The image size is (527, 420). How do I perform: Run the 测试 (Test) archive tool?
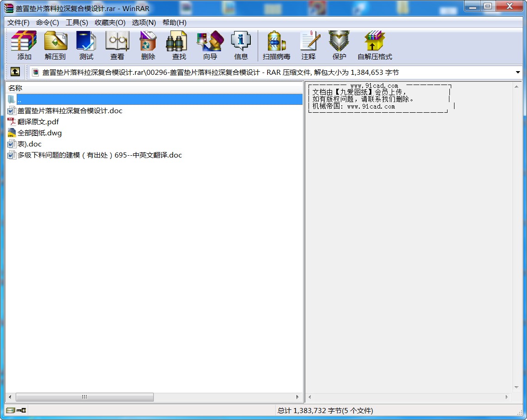[86, 45]
